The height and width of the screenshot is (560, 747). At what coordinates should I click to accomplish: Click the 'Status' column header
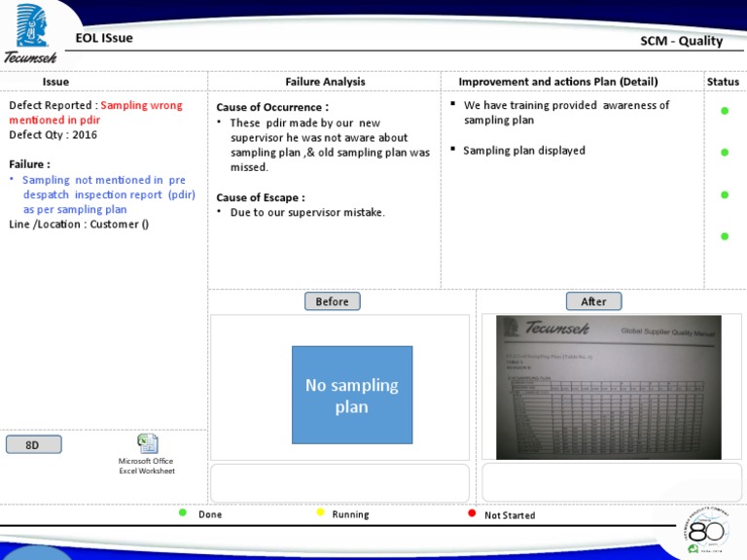(x=723, y=82)
